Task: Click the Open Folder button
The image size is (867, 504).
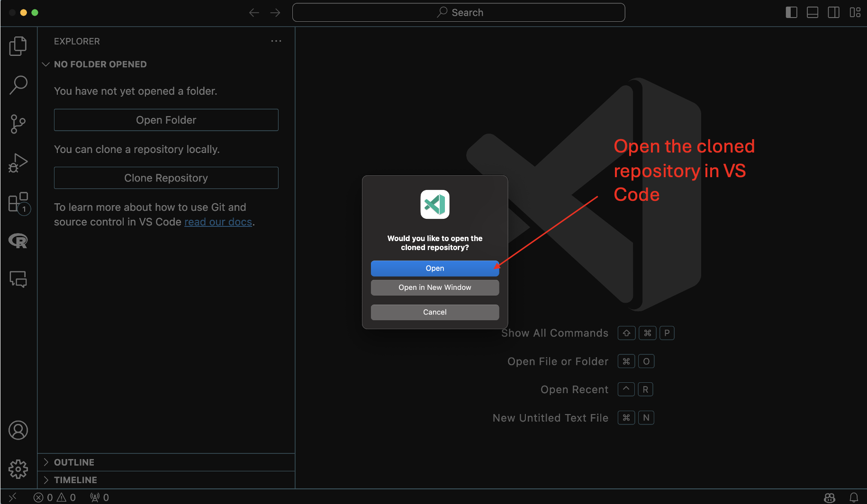Action: [166, 120]
